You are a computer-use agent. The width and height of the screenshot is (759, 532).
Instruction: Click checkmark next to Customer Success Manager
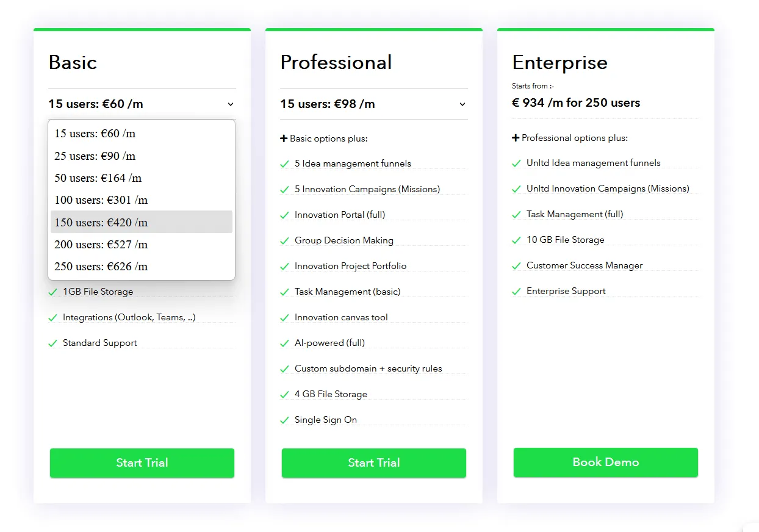(x=516, y=266)
